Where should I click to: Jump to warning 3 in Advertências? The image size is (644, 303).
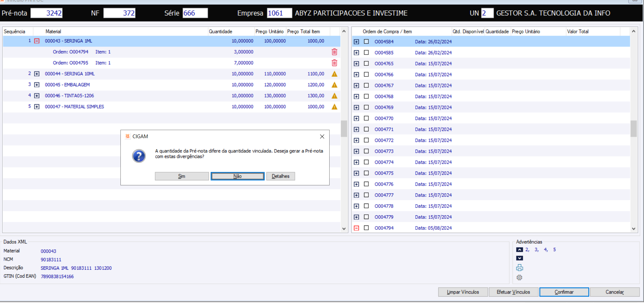(536, 250)
